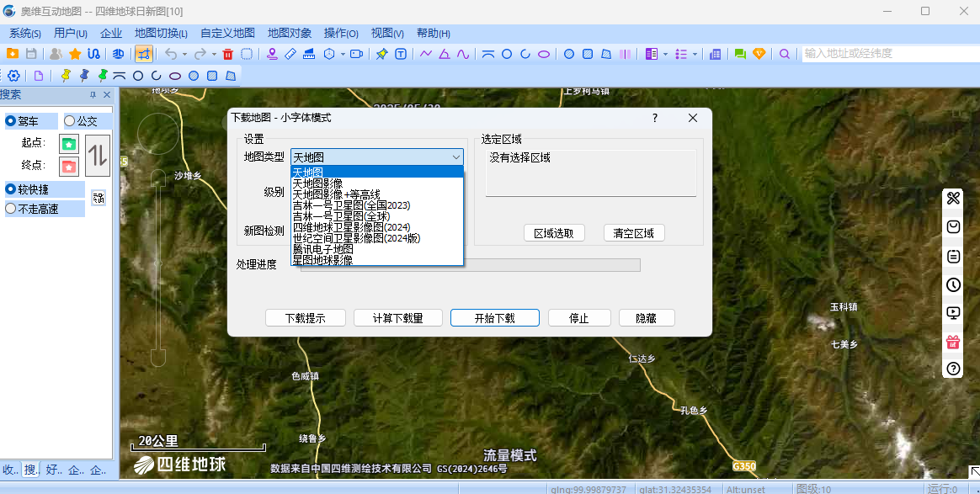
Task: Open the gift promotion icon on right sidebar
Action: click(x=952, y=343)
